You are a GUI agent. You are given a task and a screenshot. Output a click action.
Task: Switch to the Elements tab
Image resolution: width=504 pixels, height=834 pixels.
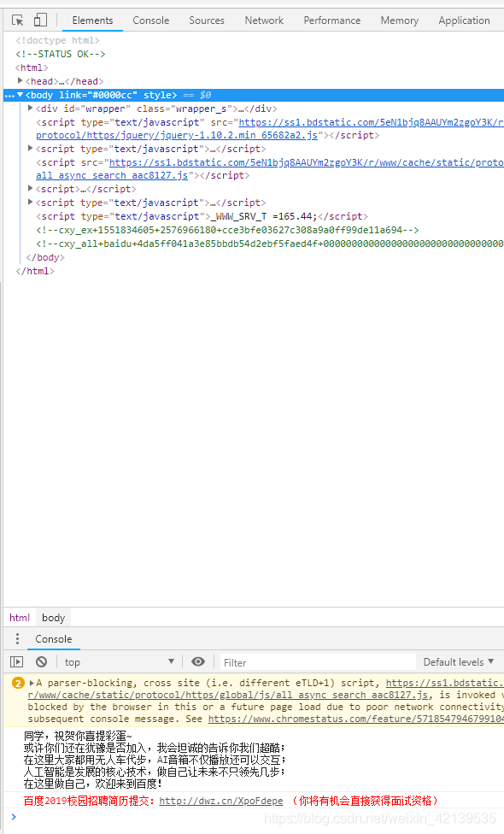tap(92, 21)
